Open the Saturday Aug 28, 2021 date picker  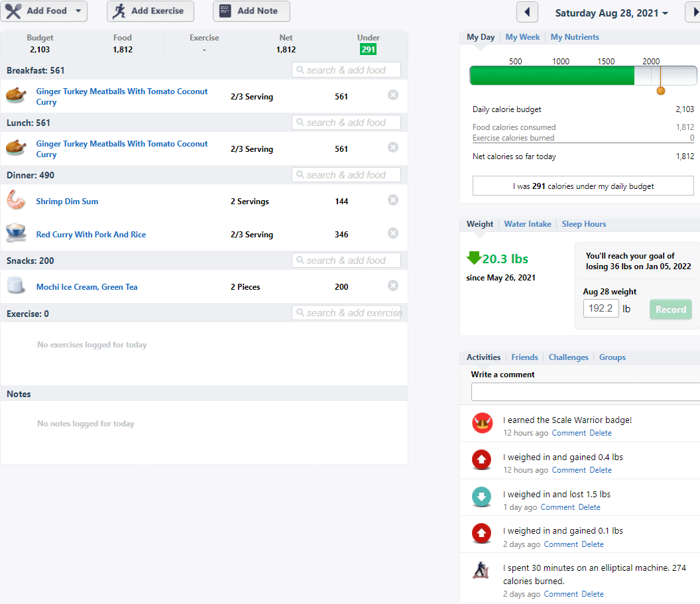click(612, 13)
